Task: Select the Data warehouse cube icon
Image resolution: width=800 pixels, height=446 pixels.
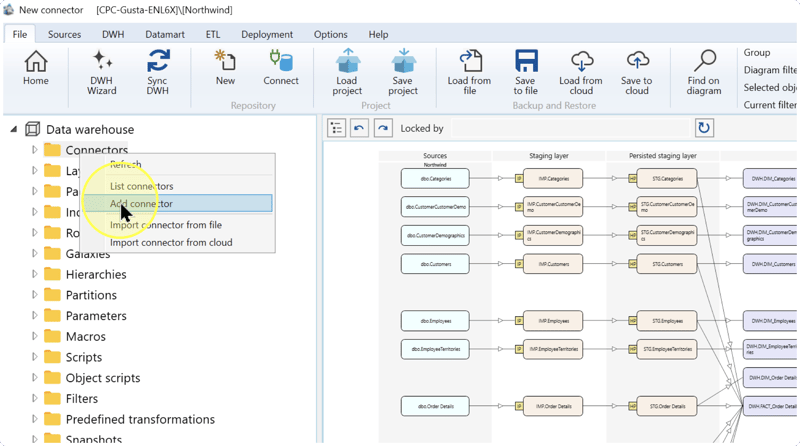Action: click(x=32, y=129)
